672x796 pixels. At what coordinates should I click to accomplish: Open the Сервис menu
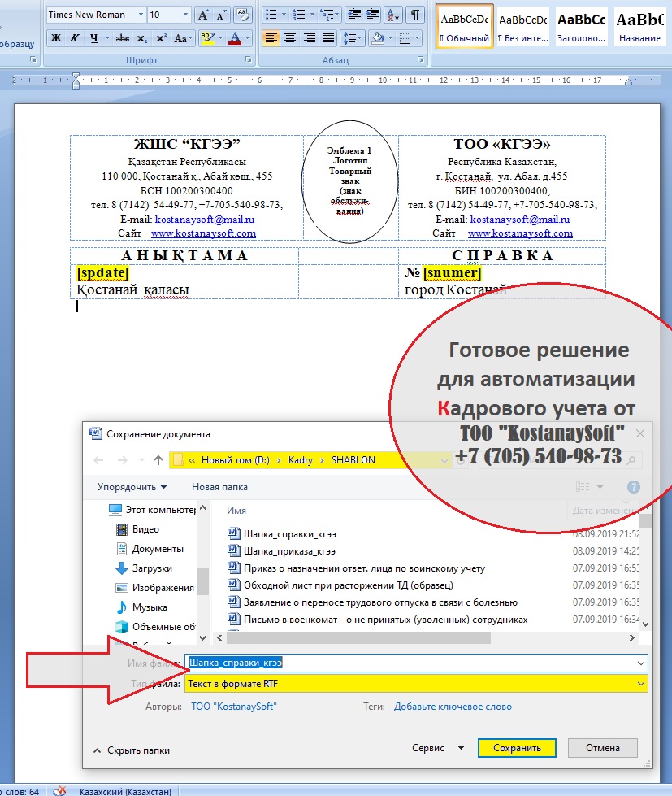(437, 748)
